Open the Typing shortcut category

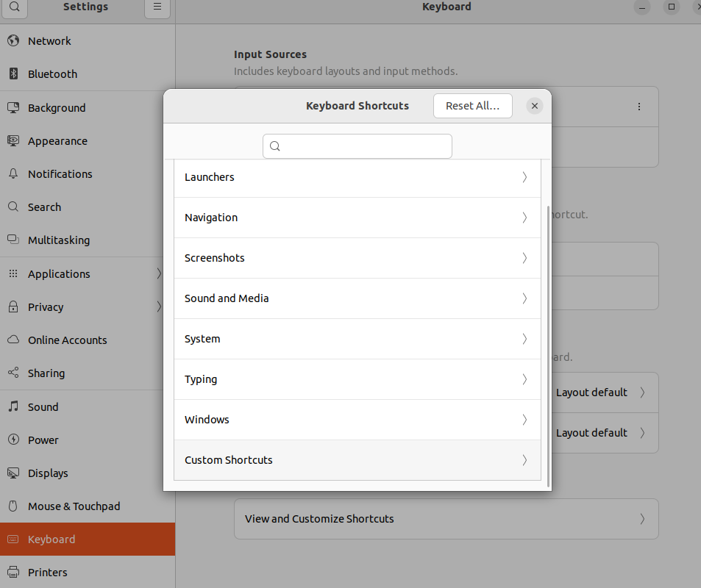click(357, 379)
